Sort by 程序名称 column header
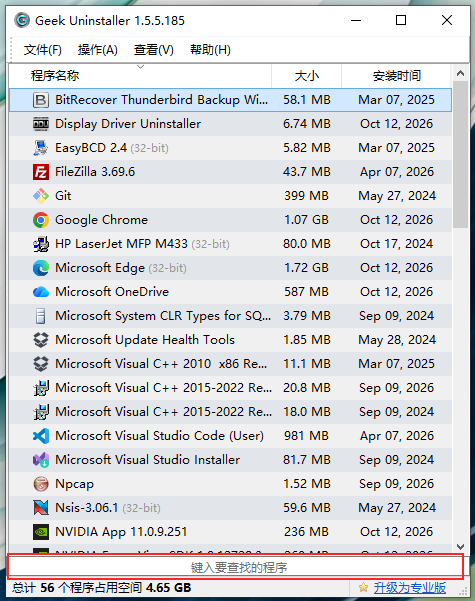The image size is (475, 601). (x=140, y=76)
